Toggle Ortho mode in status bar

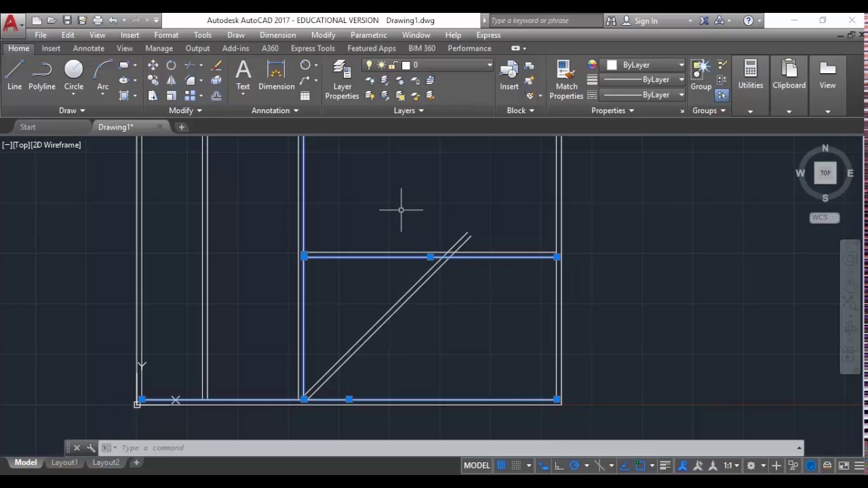[x=559, y=466]
